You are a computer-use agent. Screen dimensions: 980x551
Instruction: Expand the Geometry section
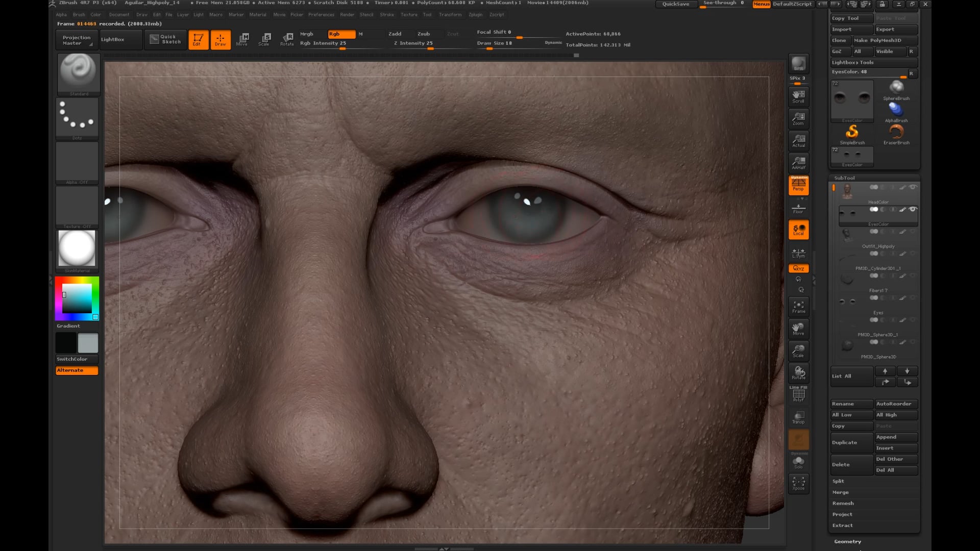click(x=847, y=541)
